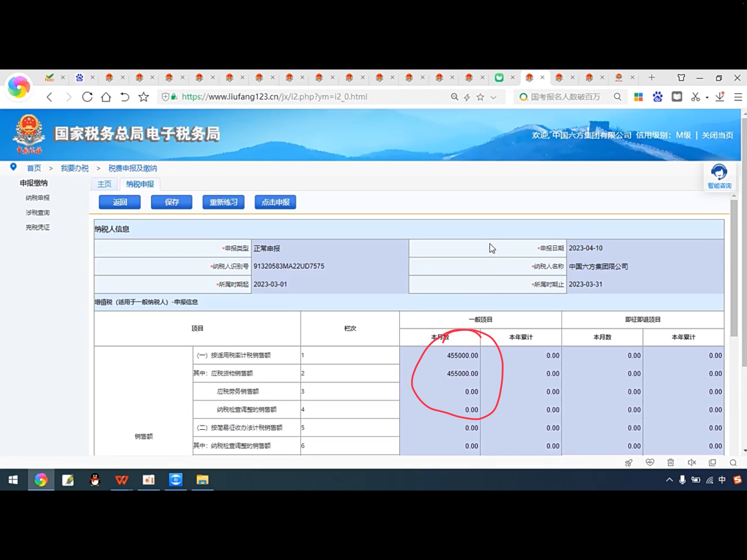Reload the page with refresh icon
Viewport: 747px width, 560px height.
tap(87, 97)
